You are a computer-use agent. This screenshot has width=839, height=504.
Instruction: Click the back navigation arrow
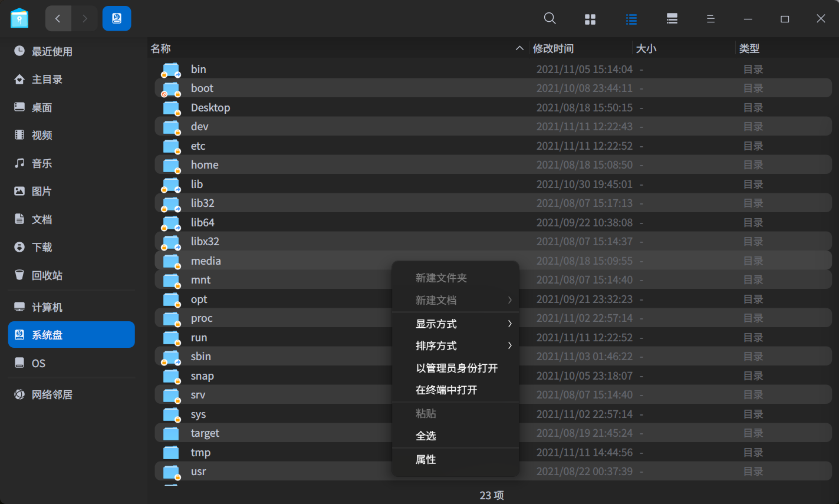58,18
